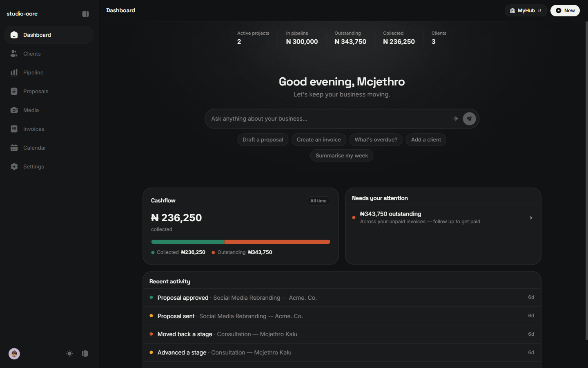The image size is (588, 368).
Task: Click the Outstanding stat in the top bar
Action: [350, 38]
